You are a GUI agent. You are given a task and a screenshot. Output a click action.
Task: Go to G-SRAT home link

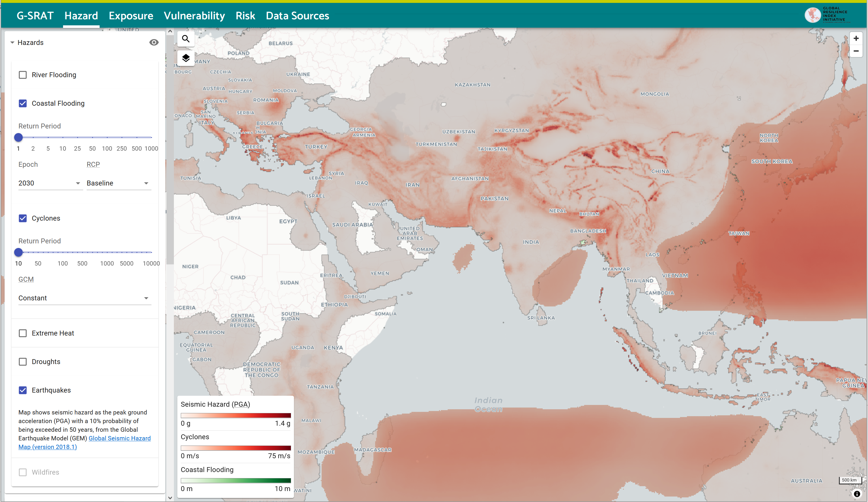[x=35, y=16]
